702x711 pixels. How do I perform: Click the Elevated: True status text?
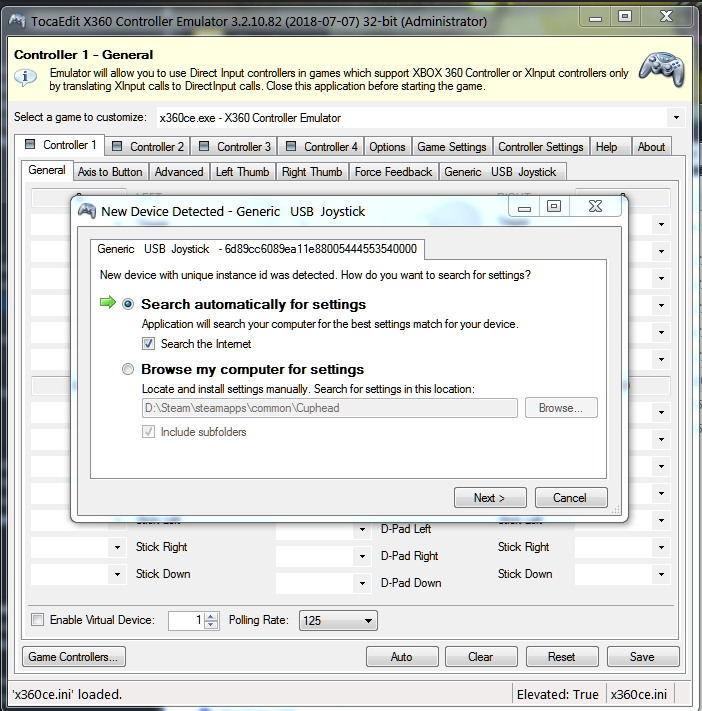[x=558, y=694]
